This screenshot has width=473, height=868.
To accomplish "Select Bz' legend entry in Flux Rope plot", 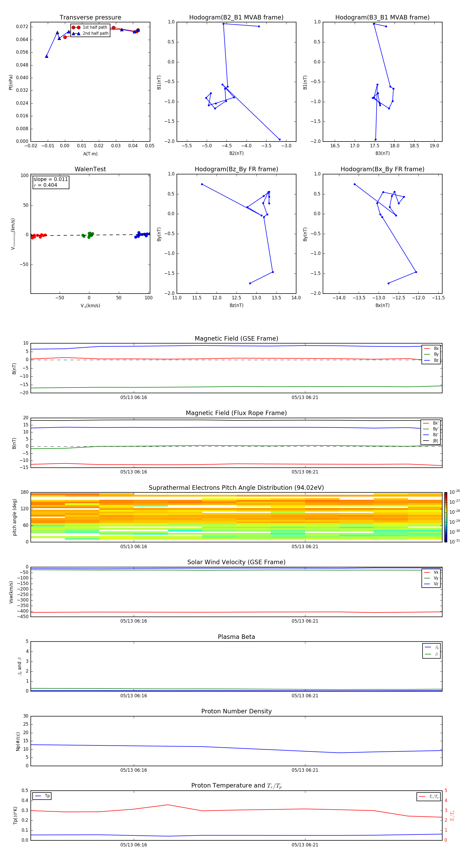I will pyautogui.click(x=431, y=435).
